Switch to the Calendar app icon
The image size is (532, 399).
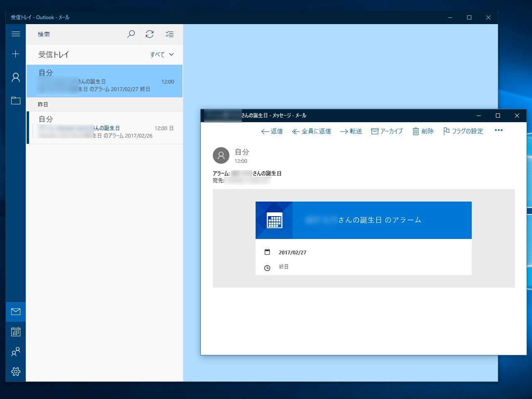click(15, 332)
